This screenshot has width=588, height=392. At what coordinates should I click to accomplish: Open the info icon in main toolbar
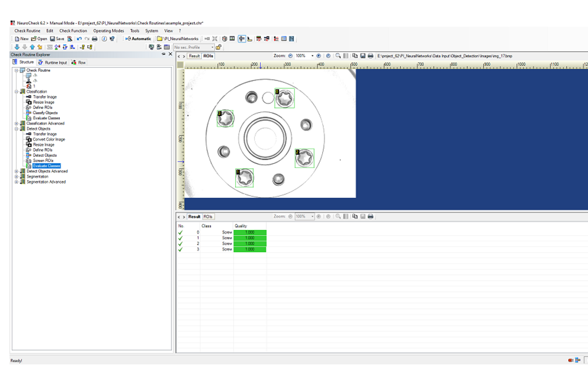[104, 39]
